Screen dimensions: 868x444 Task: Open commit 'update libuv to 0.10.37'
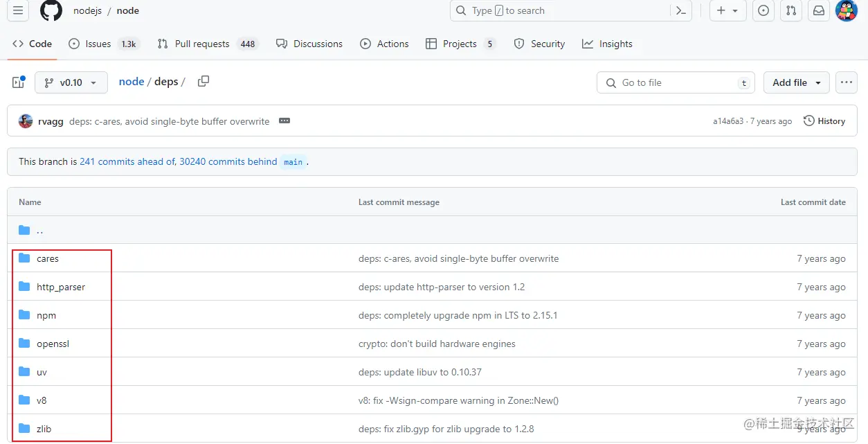click(420, 372)
